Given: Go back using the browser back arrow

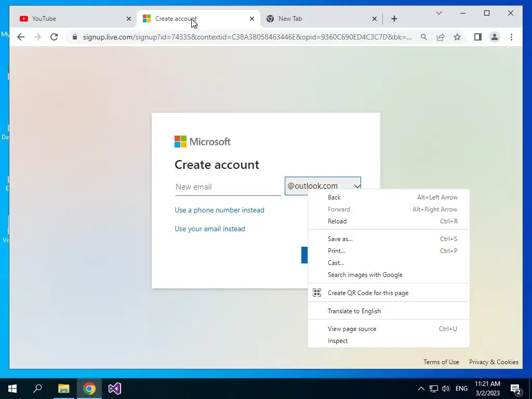Looking at the screenshot, I should tap(21, 37).
